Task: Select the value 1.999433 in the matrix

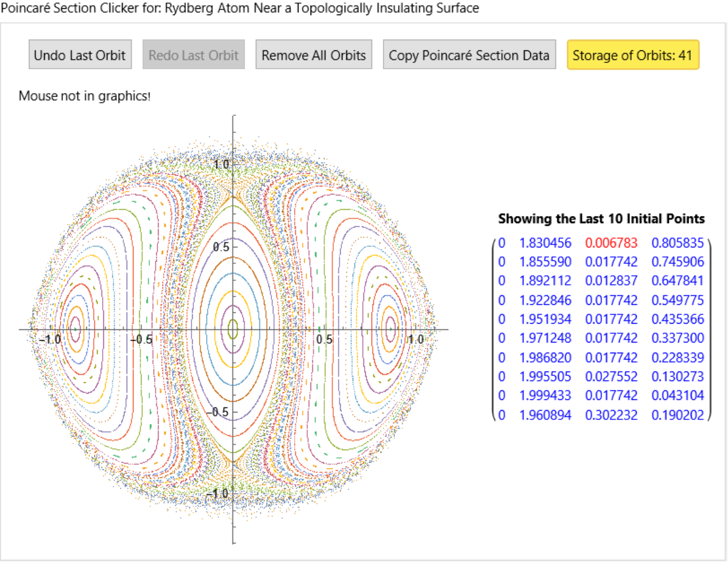Action: point(545,395)
